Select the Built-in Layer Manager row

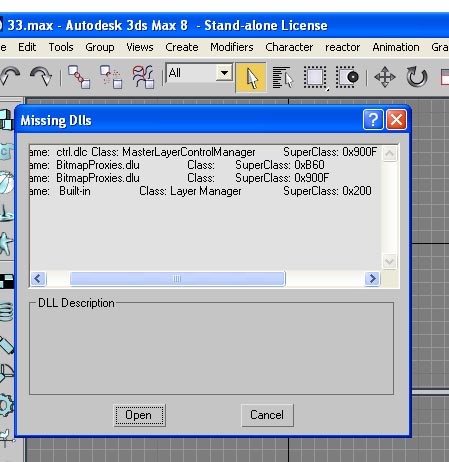click(205, 191)
